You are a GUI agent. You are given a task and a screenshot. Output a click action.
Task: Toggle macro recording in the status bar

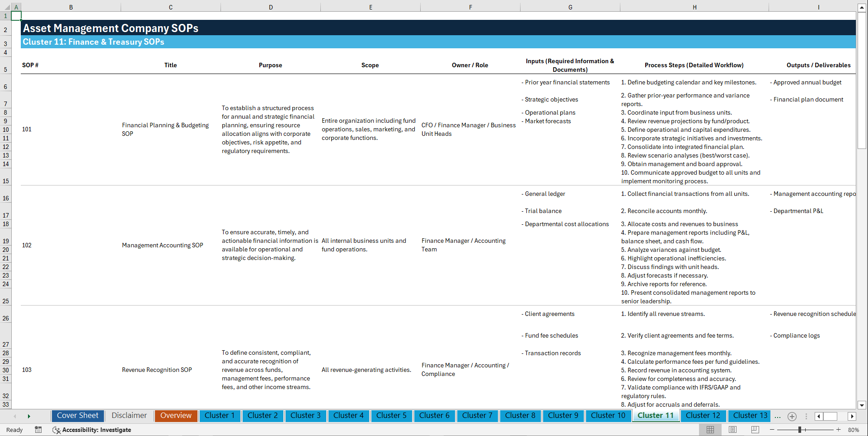[38, 430]
